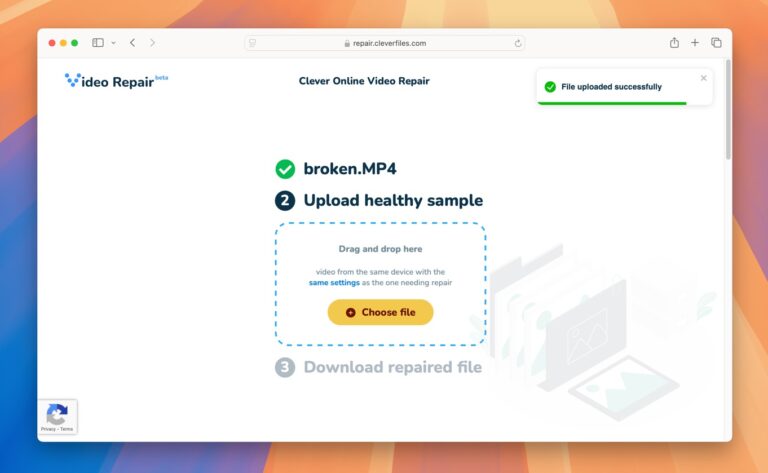The image size is (768, 473).
Task: Open the Share menu
Action: click(x=674, y=43)
